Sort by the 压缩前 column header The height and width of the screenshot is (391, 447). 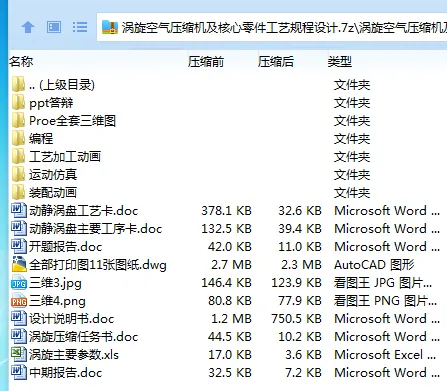coord(206,62)
